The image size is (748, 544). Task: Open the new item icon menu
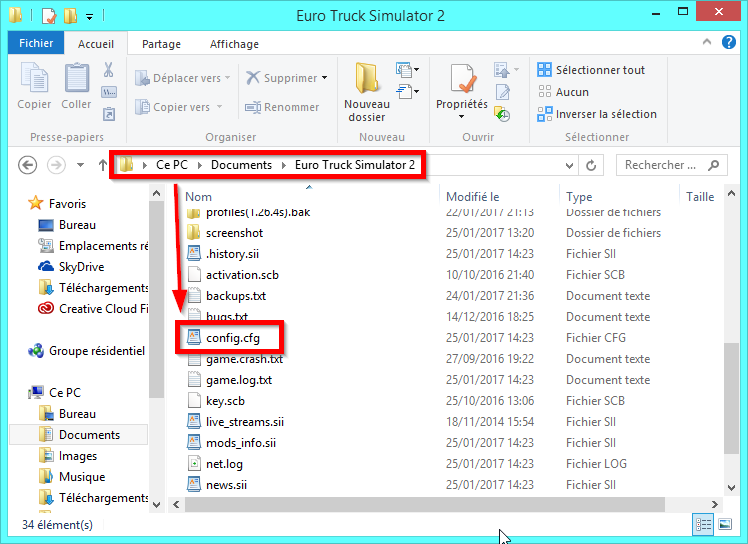[407, 70]
